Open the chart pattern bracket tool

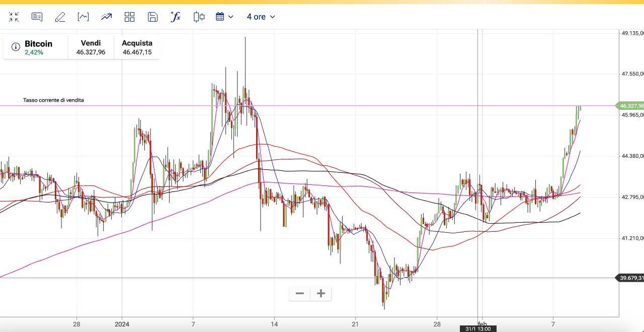pyautogui.click(x=83, y=17)
